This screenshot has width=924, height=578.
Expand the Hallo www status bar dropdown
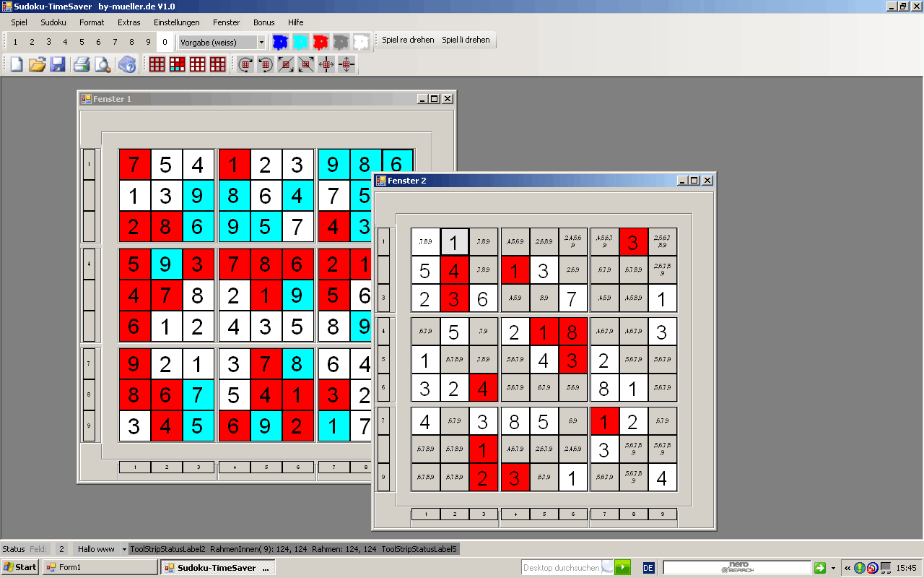coord(124,549)
